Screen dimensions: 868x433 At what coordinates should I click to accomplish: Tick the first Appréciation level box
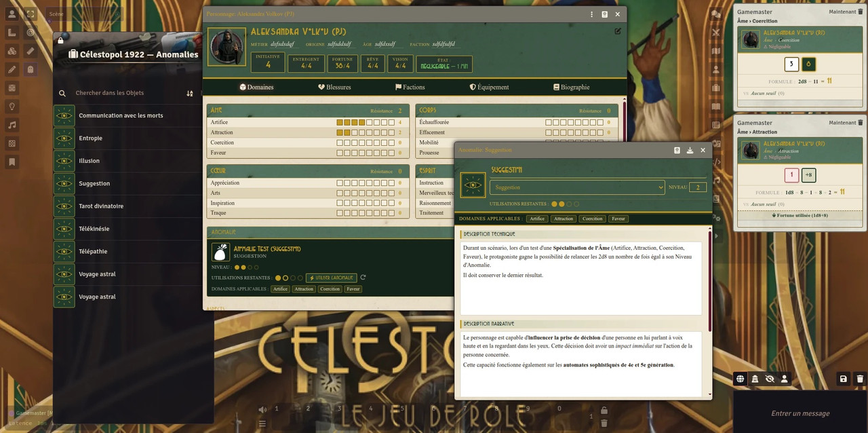tap(340, 183)
